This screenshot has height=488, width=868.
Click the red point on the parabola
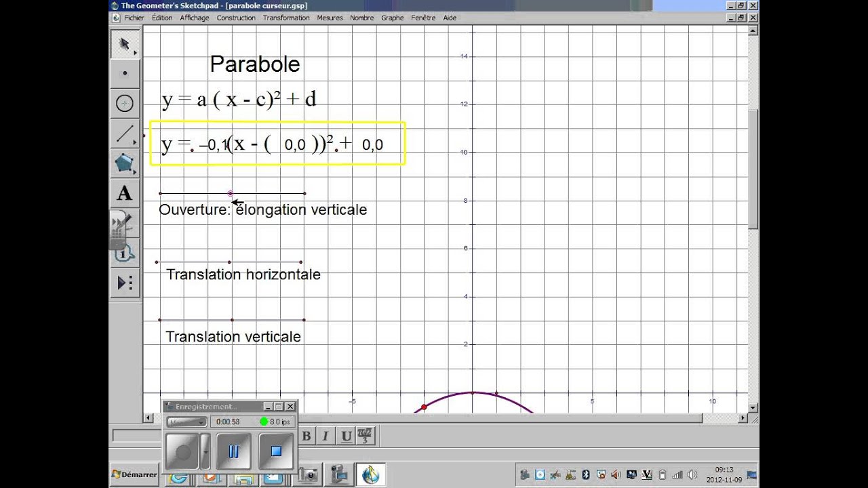click(x=424, y=407)
